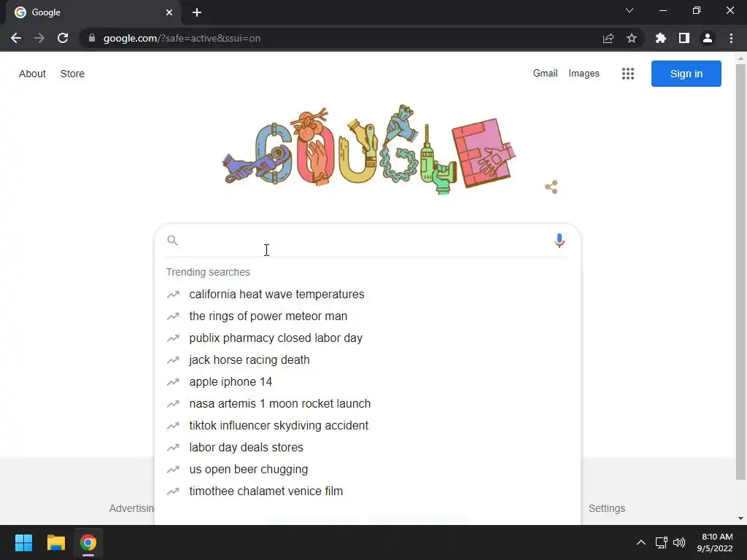Open the Chrome extensions puzzle icon
This screenshot has height=560, width=747.
click(661, 38)
